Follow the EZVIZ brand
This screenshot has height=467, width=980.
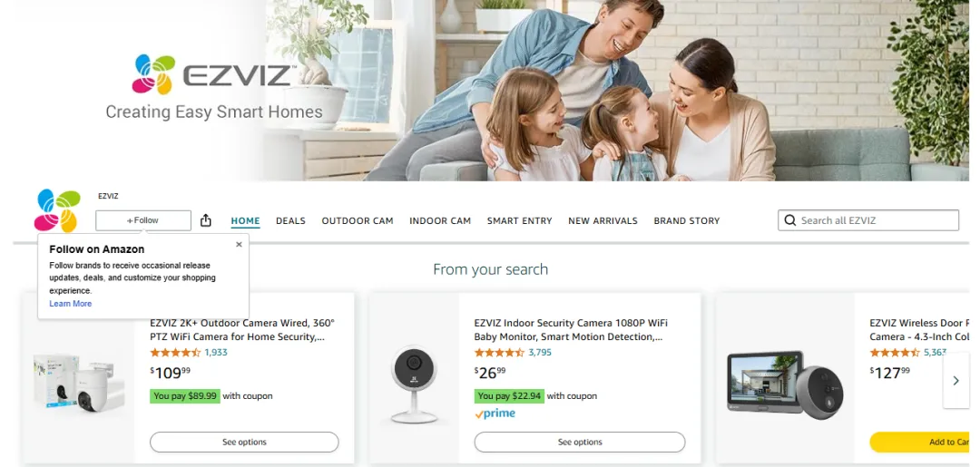tap(143, 220)
